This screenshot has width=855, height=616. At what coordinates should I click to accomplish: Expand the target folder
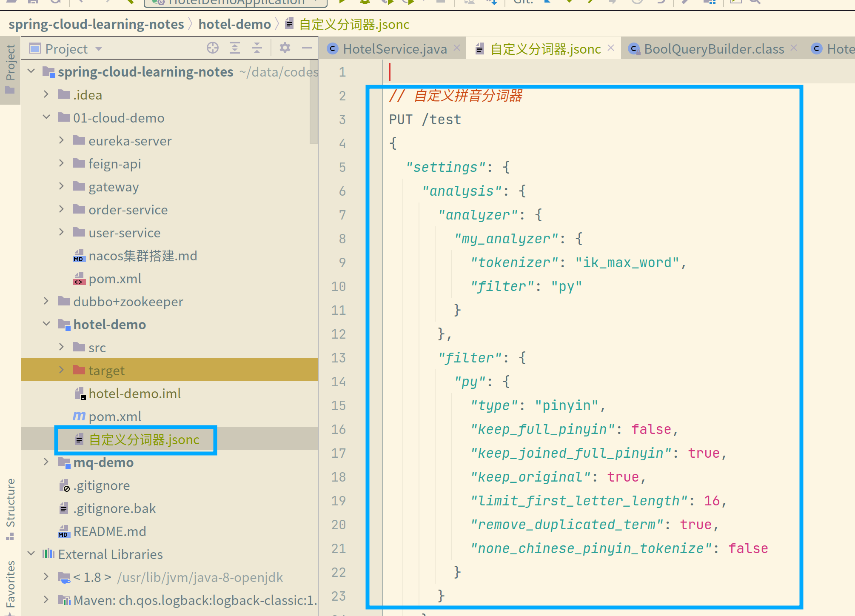(x=61, y=370)
